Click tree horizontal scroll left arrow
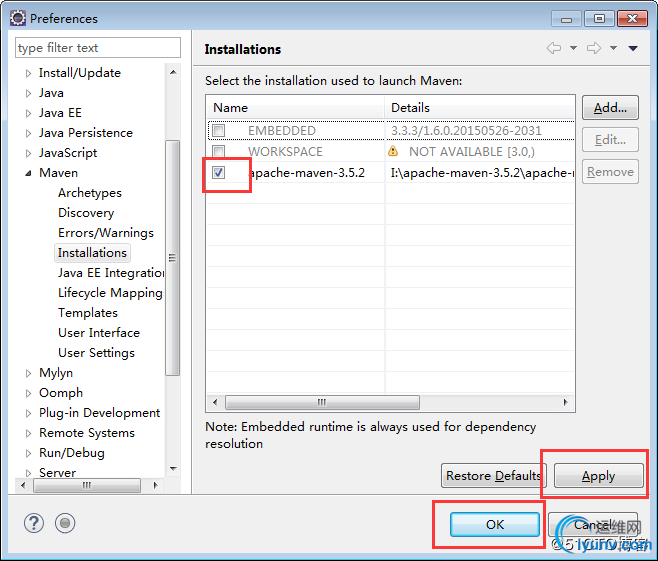The height and width of the screenshot is (561, 658). click(23, 485)
